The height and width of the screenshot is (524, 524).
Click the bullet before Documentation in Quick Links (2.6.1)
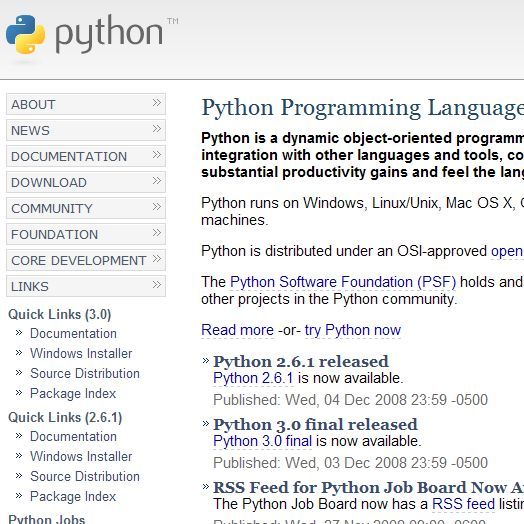click(x=19, y=435)
